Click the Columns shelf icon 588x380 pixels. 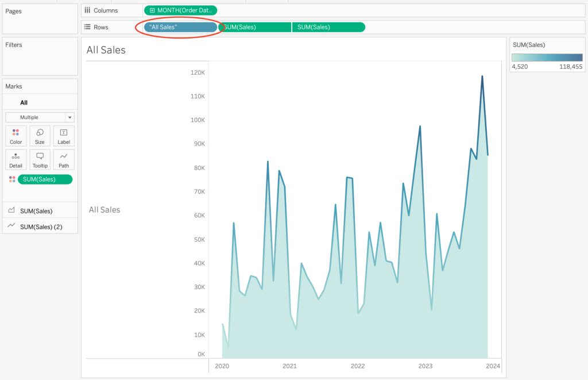click(87, 10)
